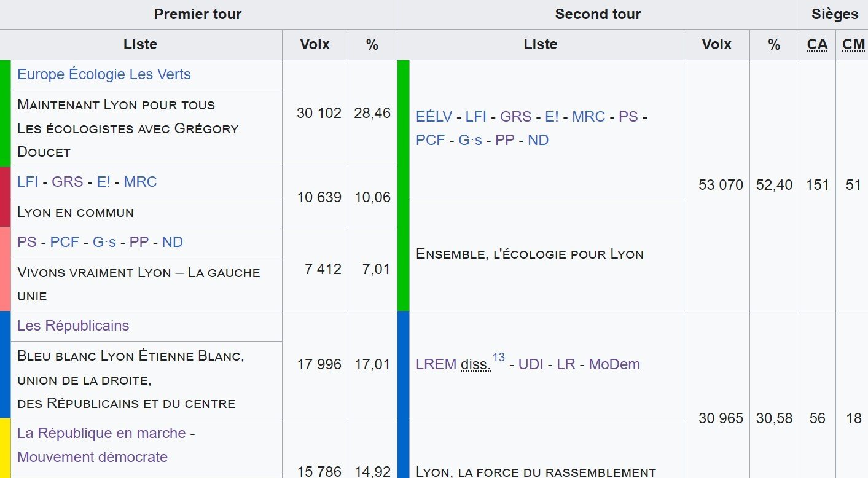The image size is (868, 478).
Task: Open the Europe Écologie Les Verts link
Action: click(x=104, y=74)
